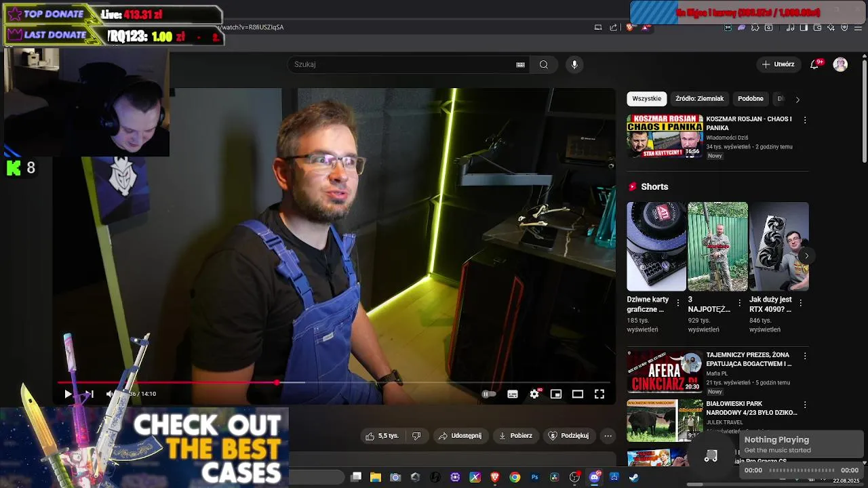Viewport: 868px width, 488px height.
Task: Mute the video volume speaker icon
Action: click(x=110, y=394)
